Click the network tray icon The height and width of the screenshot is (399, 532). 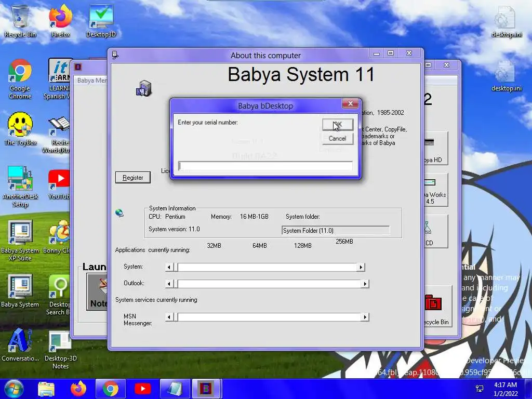point(480,389)
